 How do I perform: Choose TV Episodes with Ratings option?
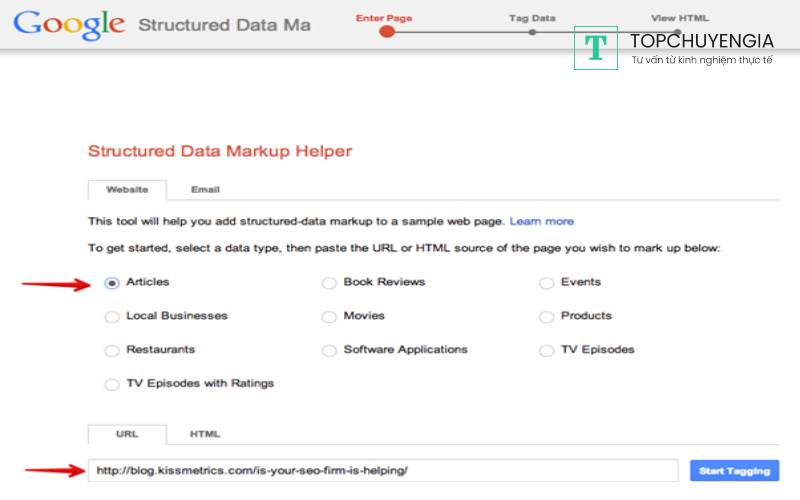(112, 384)
